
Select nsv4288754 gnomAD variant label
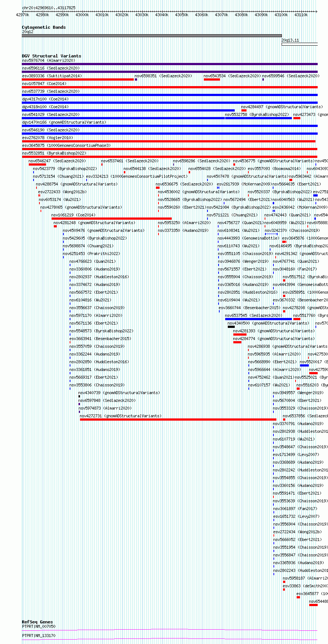pyautogui.click(x=77, y=184)
